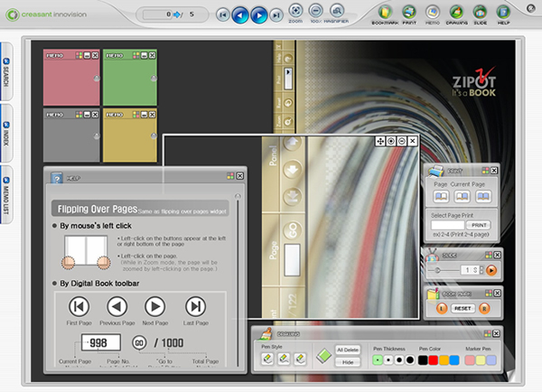This screenshot has height=392, width=542.
Task: Click the 100% zoom reset icon
Action: click(x=315, y=11)
